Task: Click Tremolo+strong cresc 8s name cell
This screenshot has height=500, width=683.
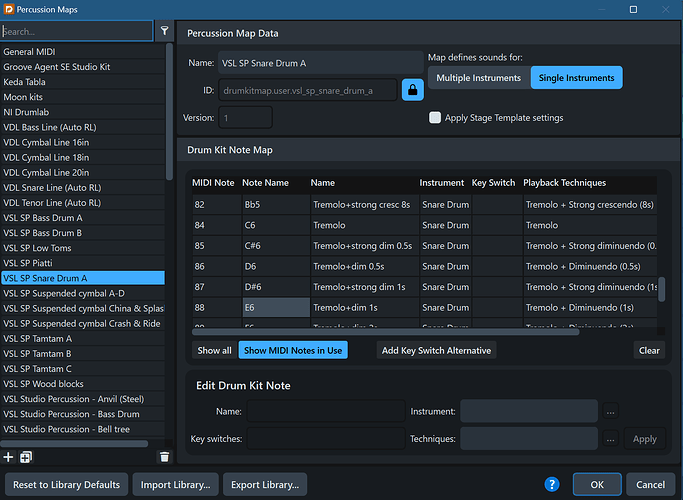Action: [x=365, y=205]
